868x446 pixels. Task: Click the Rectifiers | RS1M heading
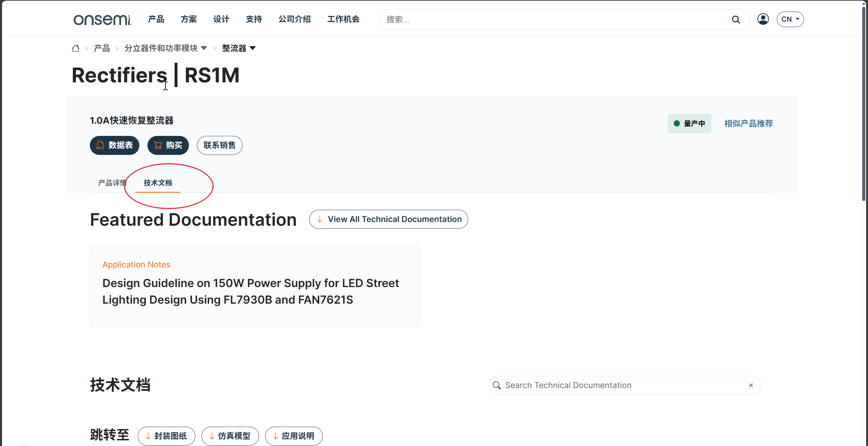156,75
